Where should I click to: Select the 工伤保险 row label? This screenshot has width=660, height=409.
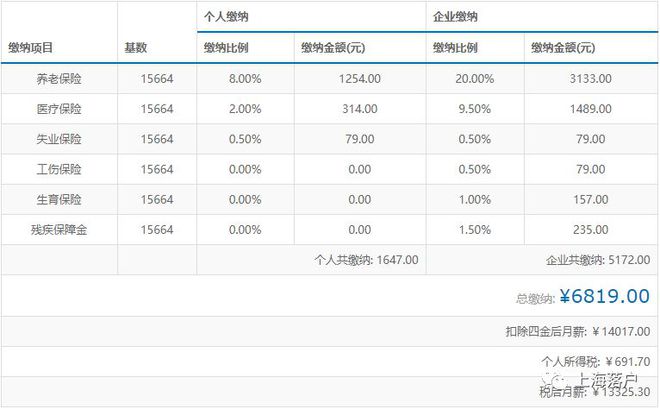(x=59, y=169)
